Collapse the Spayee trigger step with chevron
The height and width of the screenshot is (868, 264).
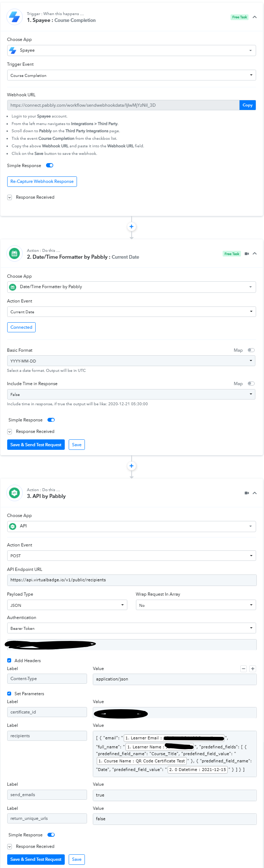pyautogui.click(x=255, y=17)
